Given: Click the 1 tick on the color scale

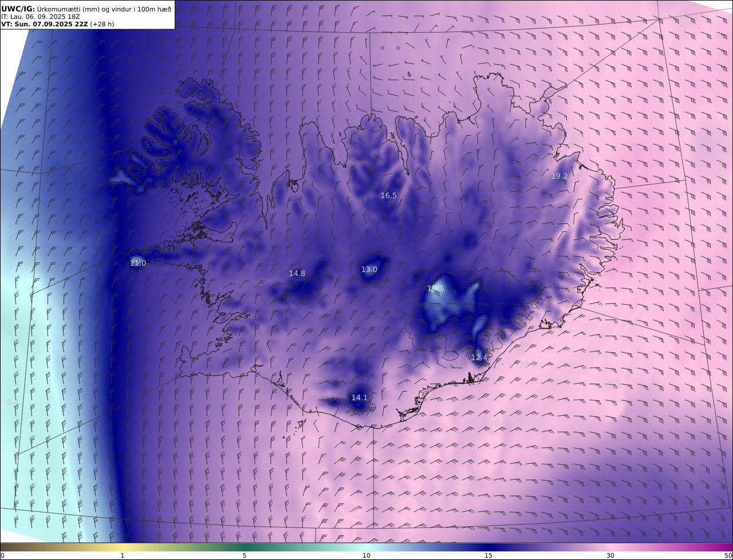Looking at the screenshot, I should (x=123, y=555).
